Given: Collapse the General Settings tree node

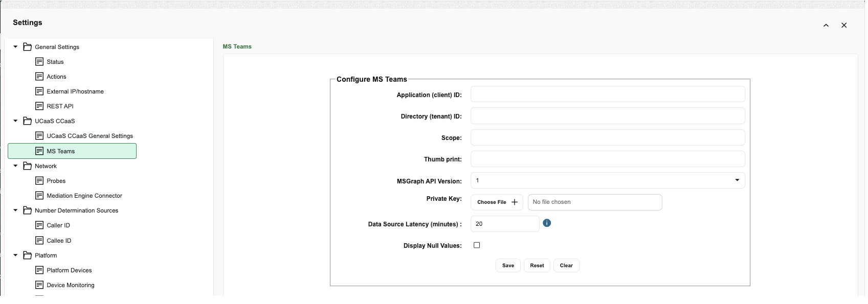Looking at the screenshot, I should (15, 46).
